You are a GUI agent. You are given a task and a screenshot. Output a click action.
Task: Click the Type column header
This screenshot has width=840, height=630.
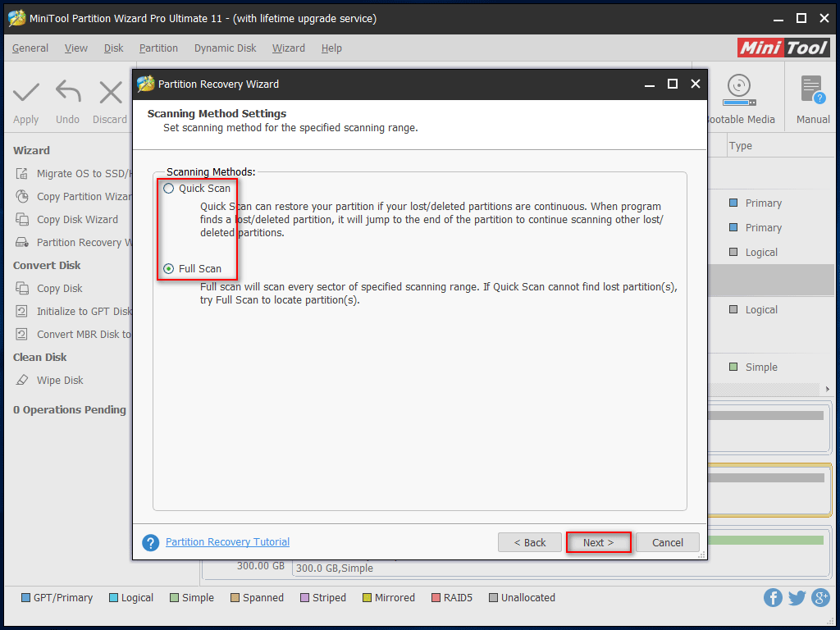[741, 146]
